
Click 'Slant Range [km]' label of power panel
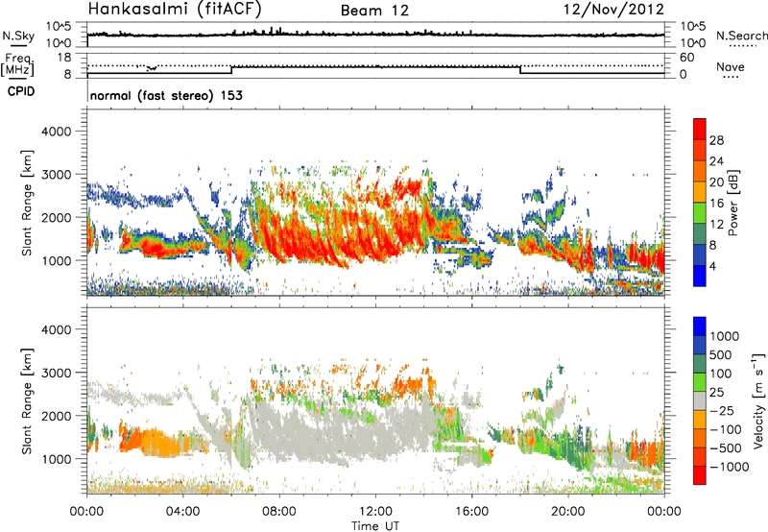[x=27, y=203]
